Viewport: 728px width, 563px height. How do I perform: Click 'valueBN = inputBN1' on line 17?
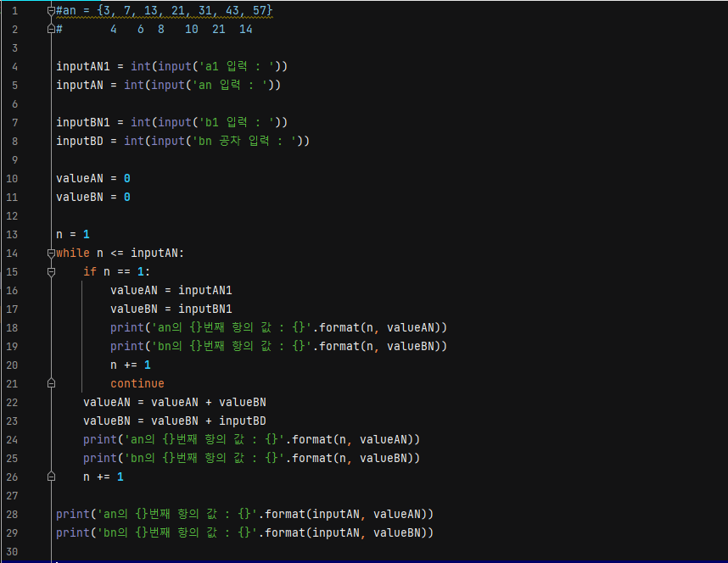coord(171,309)
